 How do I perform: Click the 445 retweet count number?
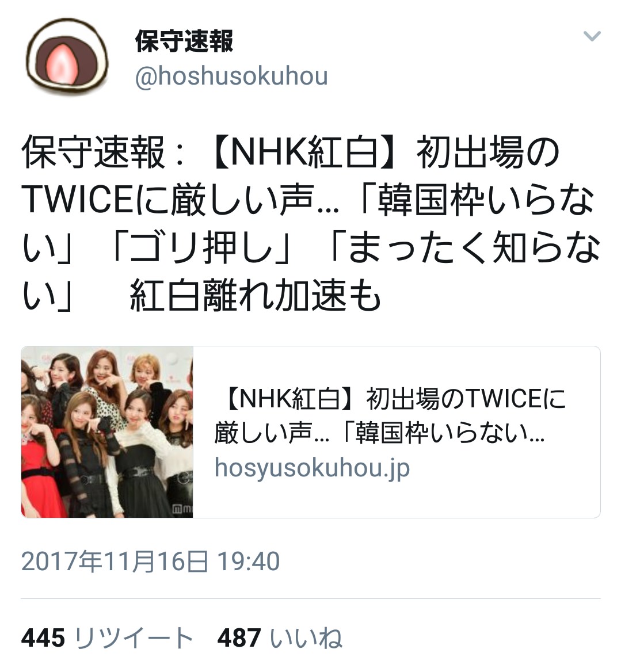point(43,638)
